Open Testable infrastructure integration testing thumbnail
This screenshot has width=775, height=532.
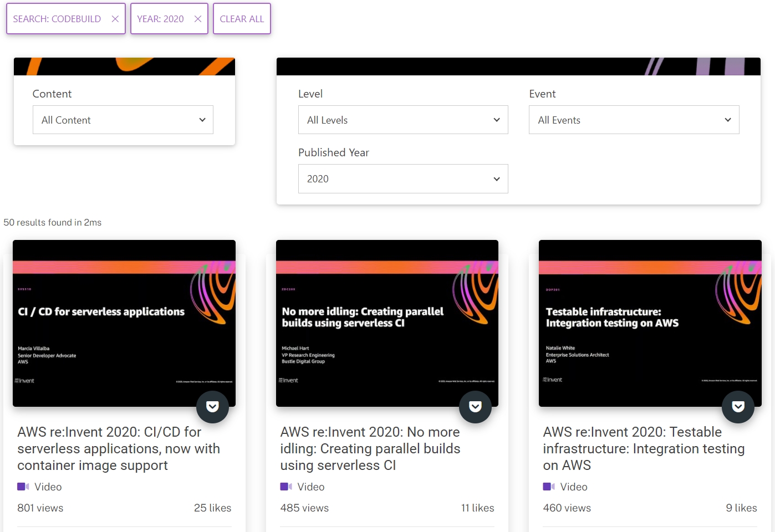650,323
